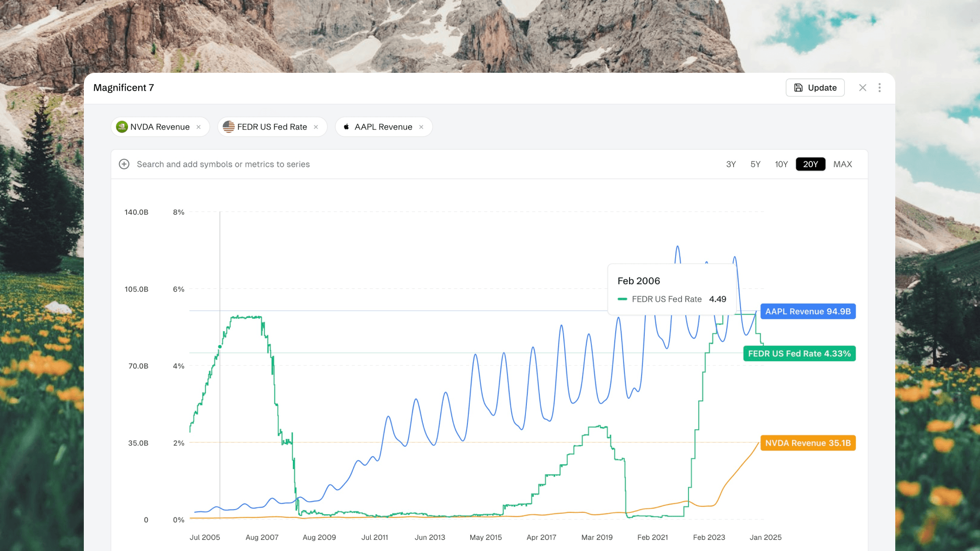980x551 pixels.
Task: Click the NVIDIA logo icon
Action: pyautogui.click(x=122, y=127)
